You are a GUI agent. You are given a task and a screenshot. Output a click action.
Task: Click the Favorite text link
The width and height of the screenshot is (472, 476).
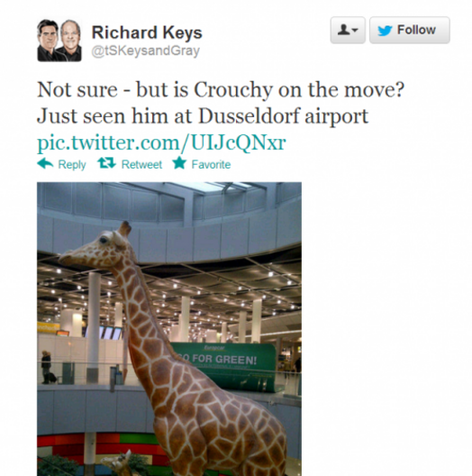click(x=211, y=165)
